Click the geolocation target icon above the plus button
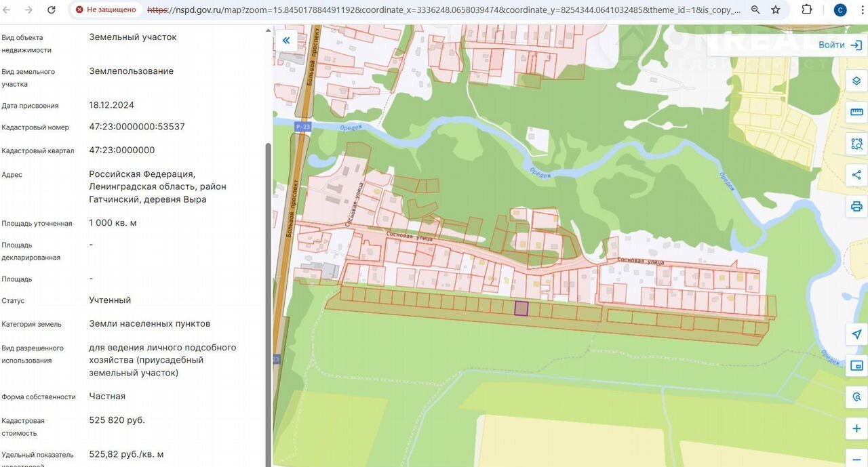The image size is (868, 467). [x=856, y=397]
